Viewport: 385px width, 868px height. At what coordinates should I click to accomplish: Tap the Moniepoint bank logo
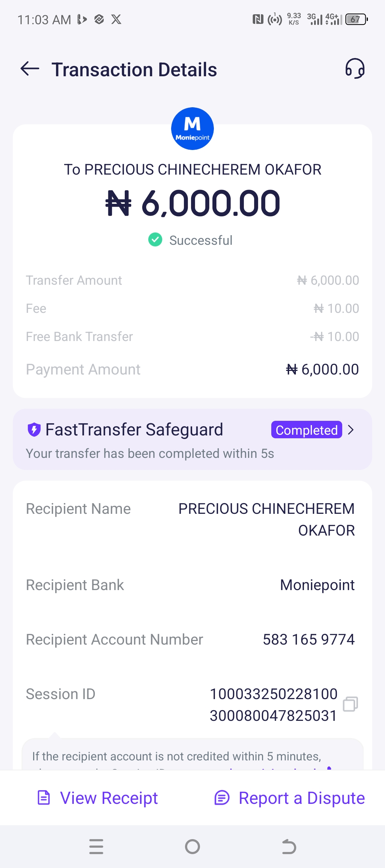point(192,129)
